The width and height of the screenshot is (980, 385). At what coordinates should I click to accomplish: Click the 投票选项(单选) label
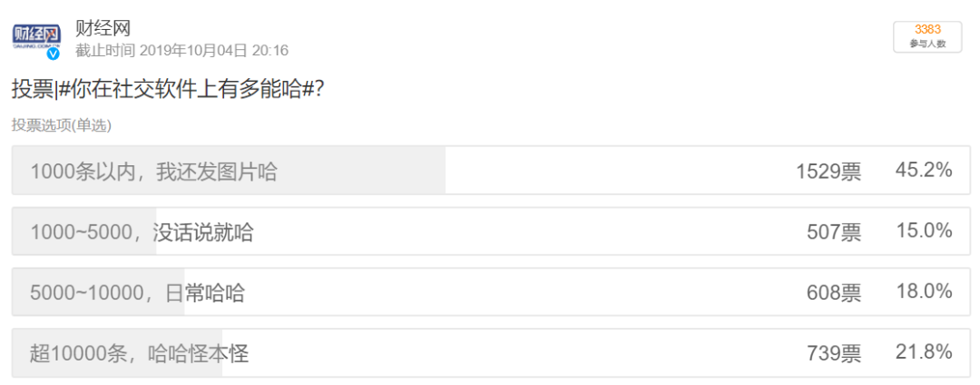click(x=62, y=125)
